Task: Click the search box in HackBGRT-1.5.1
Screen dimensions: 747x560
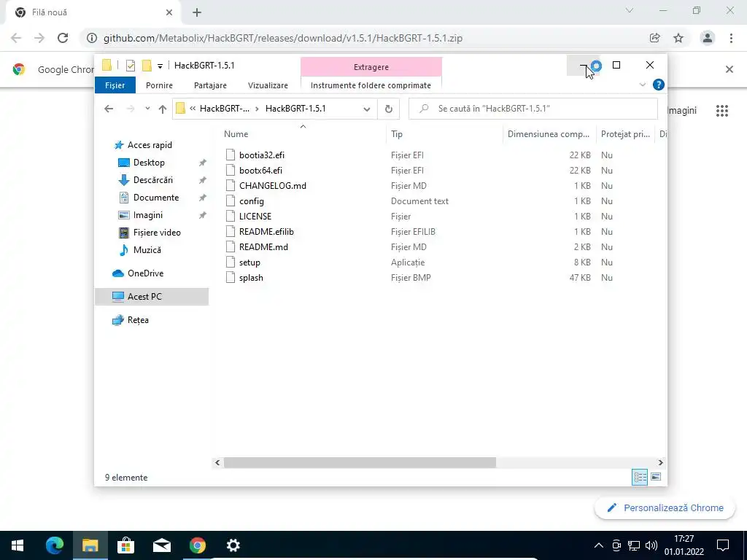Action: pos(533,109)
